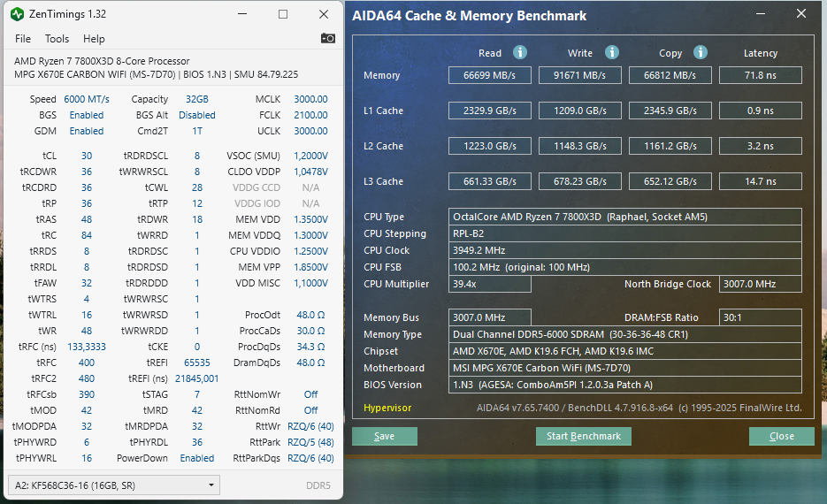The height and width of the screenshot is (504, 827).
Task: Click the ProcOdt value 48.0 Ω
Action: click(310, 315)
